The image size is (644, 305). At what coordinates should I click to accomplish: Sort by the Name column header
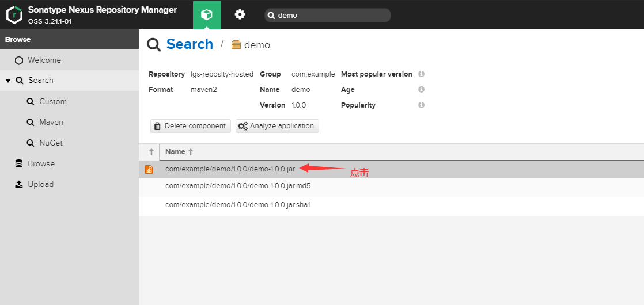(x=401, y=152)
